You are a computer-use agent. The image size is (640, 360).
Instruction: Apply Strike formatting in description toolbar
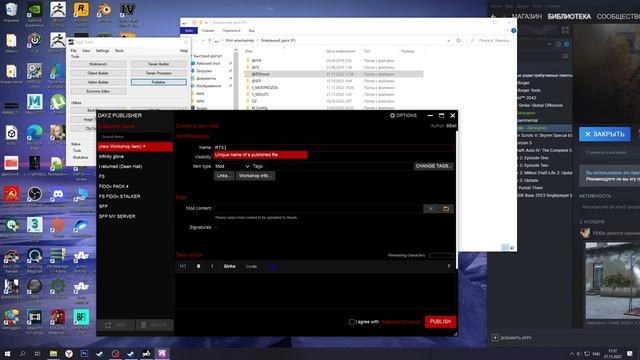click(229, 266)
